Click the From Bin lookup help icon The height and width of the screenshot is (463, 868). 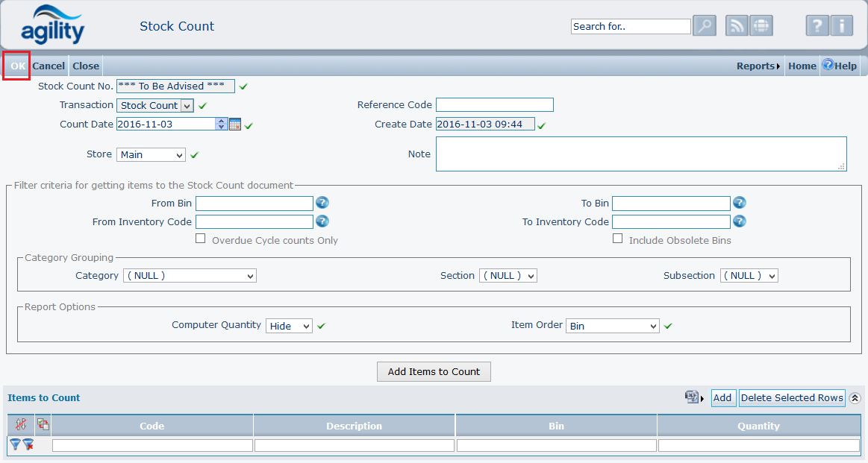pos(322,203)
